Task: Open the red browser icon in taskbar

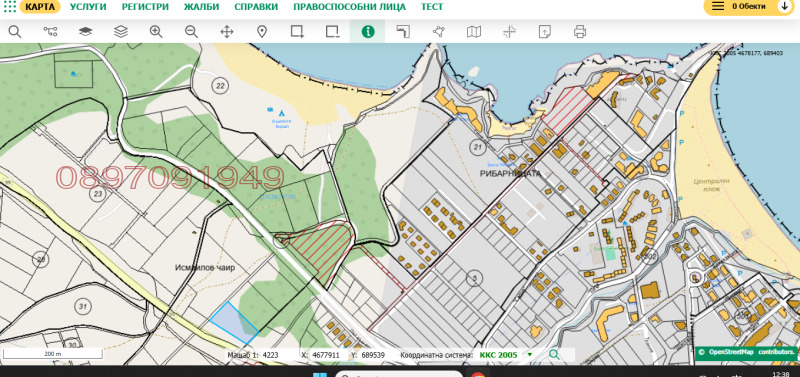Action: tap(478, 374)
